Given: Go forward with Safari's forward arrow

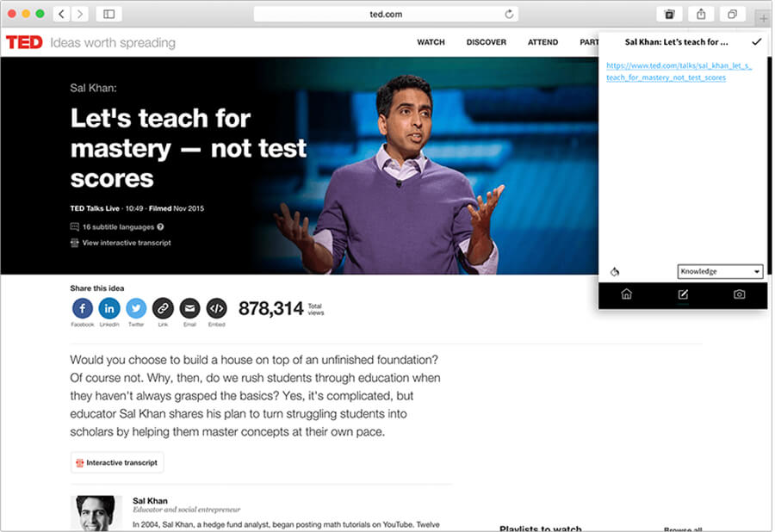Looking at the screenshot, I should 80,14.
